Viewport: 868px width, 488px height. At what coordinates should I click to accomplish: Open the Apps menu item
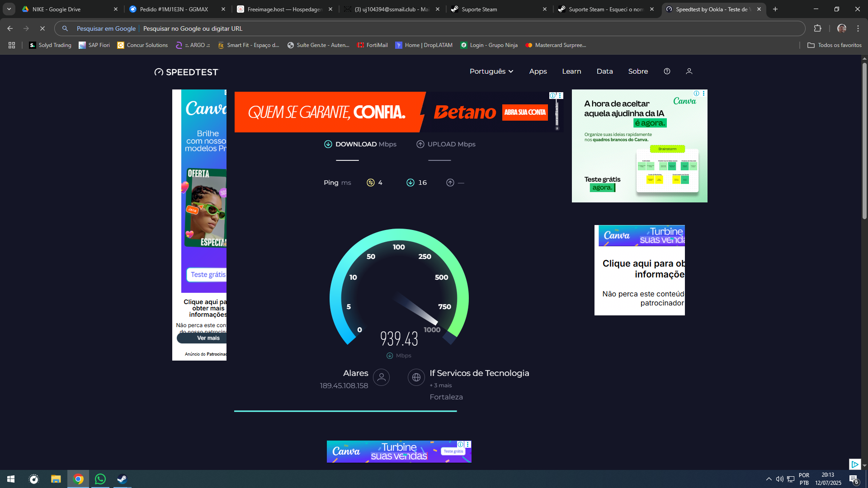[x=538, y=71]
